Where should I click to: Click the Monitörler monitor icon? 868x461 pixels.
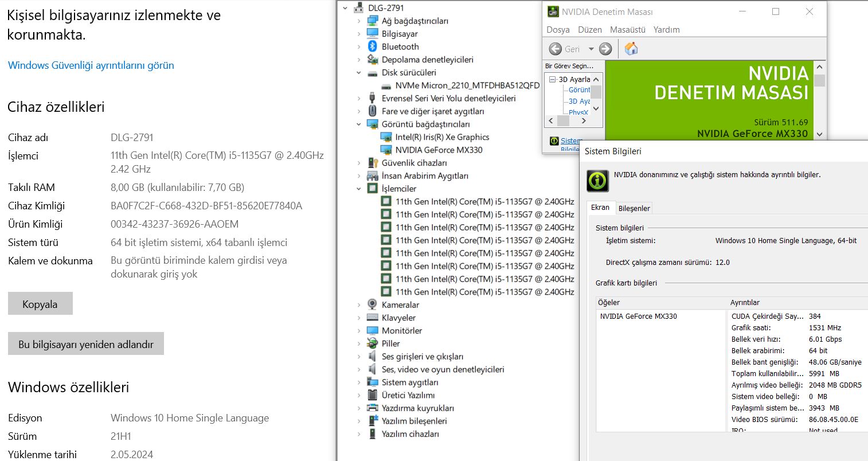pos(373,330)
